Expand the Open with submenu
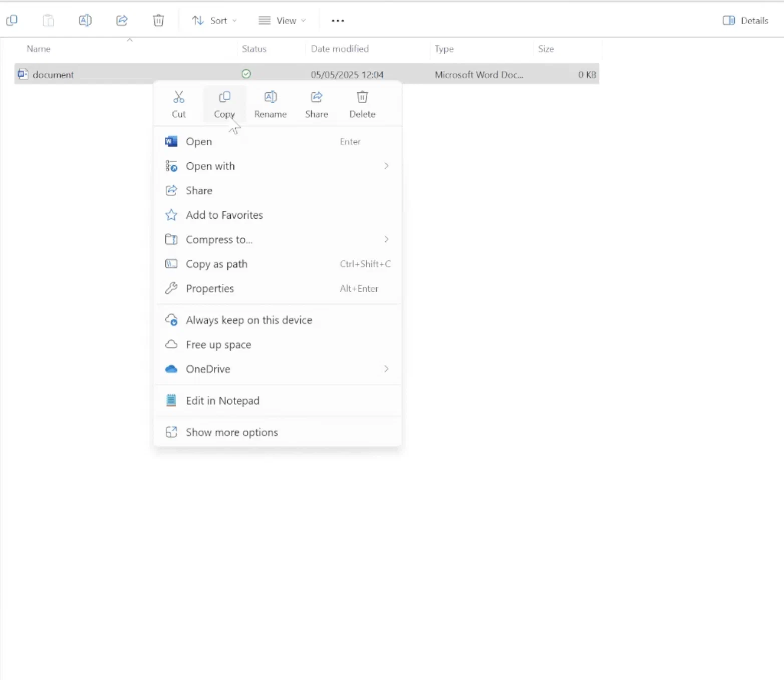784x680 pixels. click(278, 166)
